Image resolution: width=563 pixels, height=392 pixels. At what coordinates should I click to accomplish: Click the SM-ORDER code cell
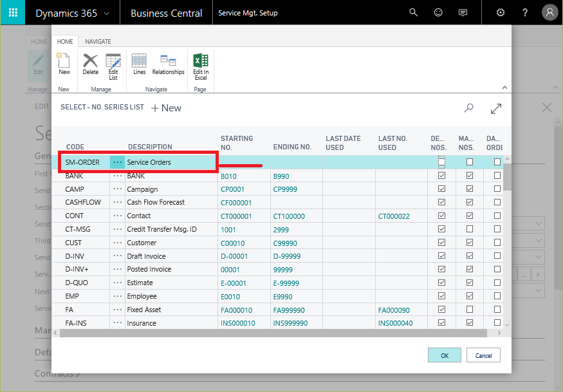pos(82,162)
